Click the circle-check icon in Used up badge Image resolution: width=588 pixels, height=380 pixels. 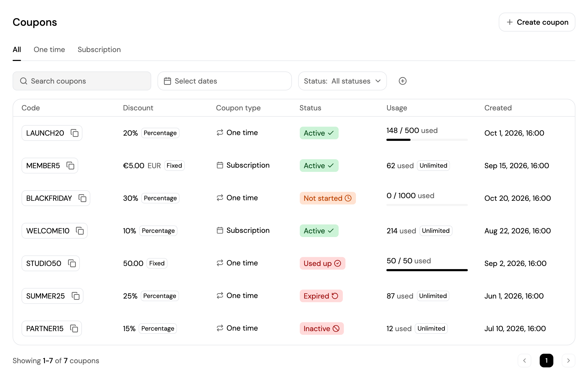pos(338,263)
